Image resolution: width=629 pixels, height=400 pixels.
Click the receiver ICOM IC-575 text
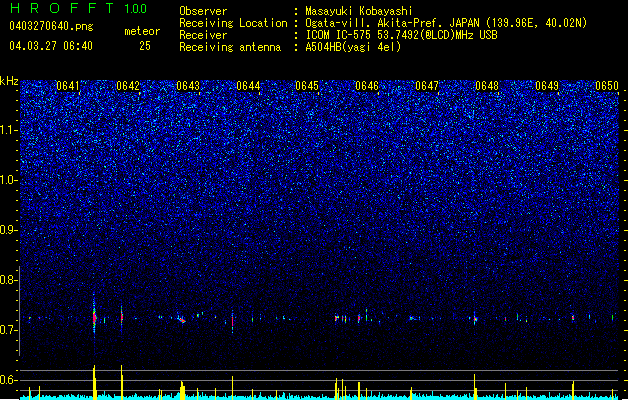pyautogui.click(x=402, y=35)
